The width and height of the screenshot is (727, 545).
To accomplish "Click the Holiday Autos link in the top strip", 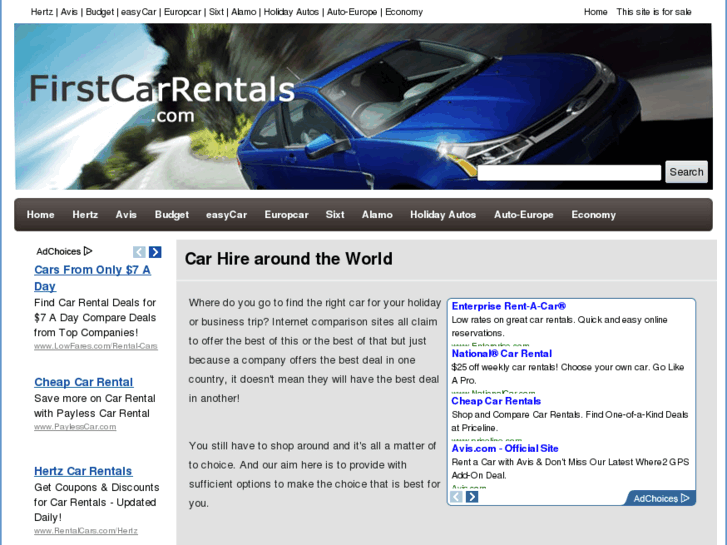I will pos(291,12).
